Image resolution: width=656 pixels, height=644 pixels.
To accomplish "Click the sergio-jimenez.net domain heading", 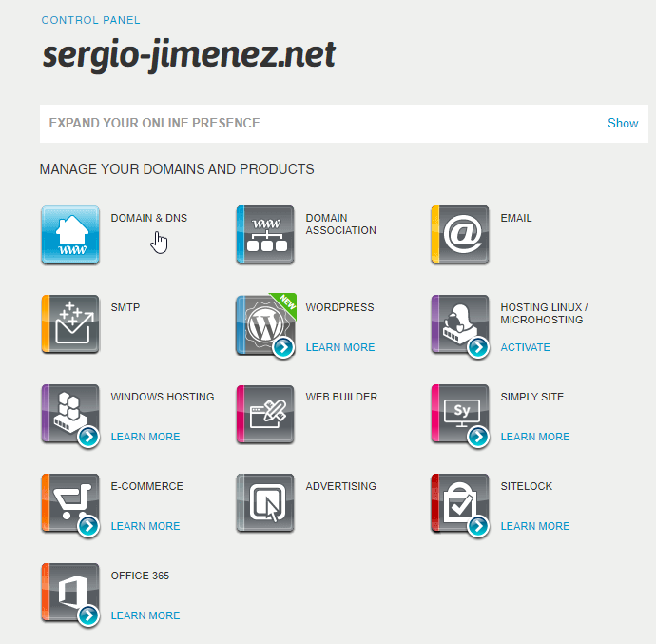I will [189, 56].
